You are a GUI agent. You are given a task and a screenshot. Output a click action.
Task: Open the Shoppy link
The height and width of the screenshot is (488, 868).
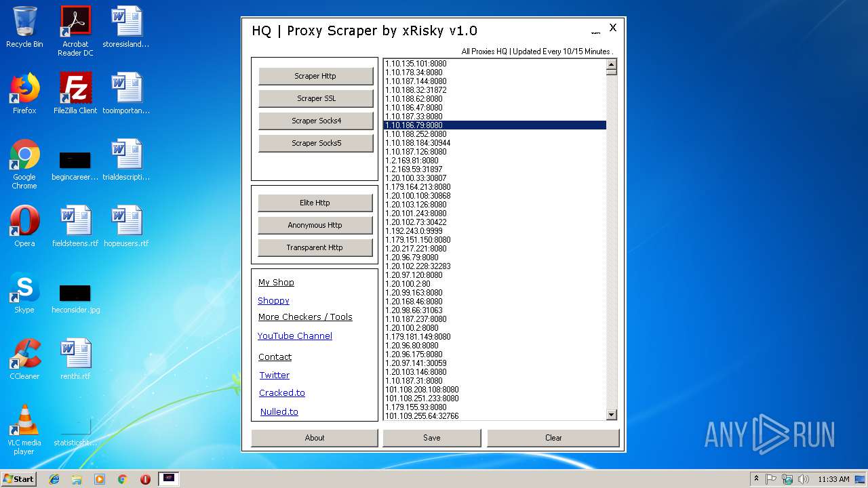273,300
